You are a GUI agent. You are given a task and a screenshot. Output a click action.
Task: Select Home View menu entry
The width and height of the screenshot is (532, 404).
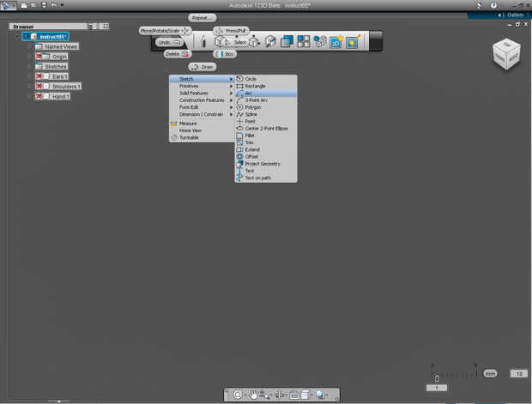point(202,130)
